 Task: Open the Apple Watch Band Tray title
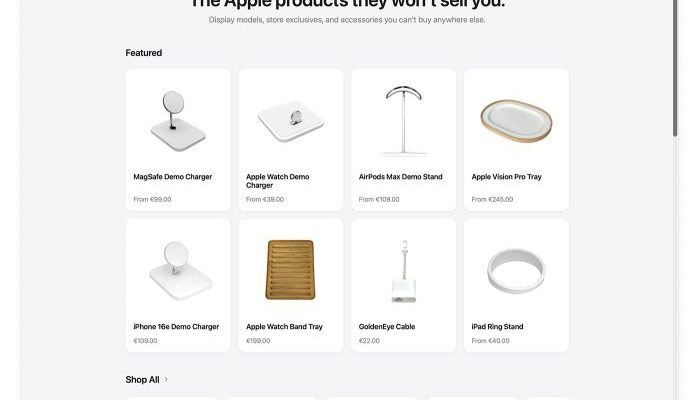point(284,327)
